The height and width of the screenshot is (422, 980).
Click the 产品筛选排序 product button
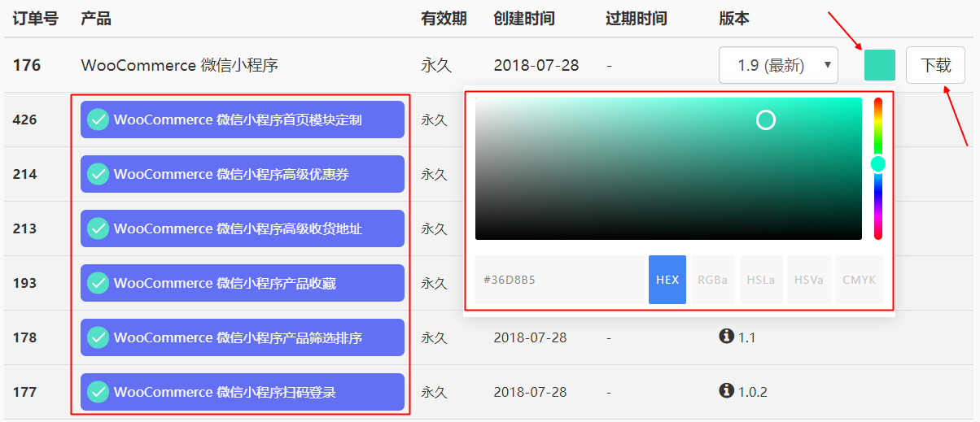243,337
